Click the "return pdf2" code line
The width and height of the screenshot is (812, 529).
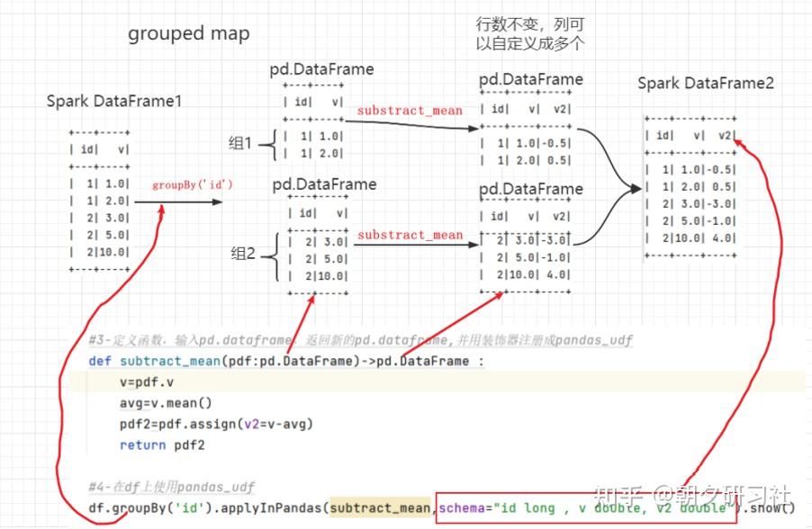coord(162,445)
